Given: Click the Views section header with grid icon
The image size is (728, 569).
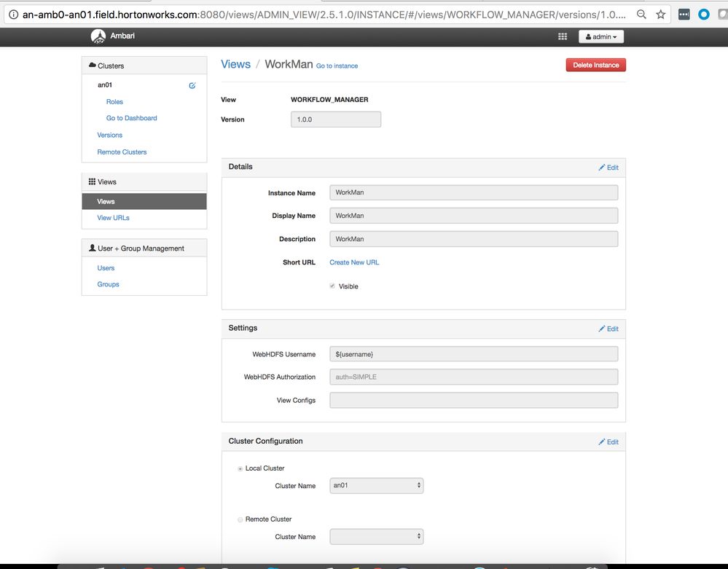Looking at the screenshot, I should (x=144, y=182).
